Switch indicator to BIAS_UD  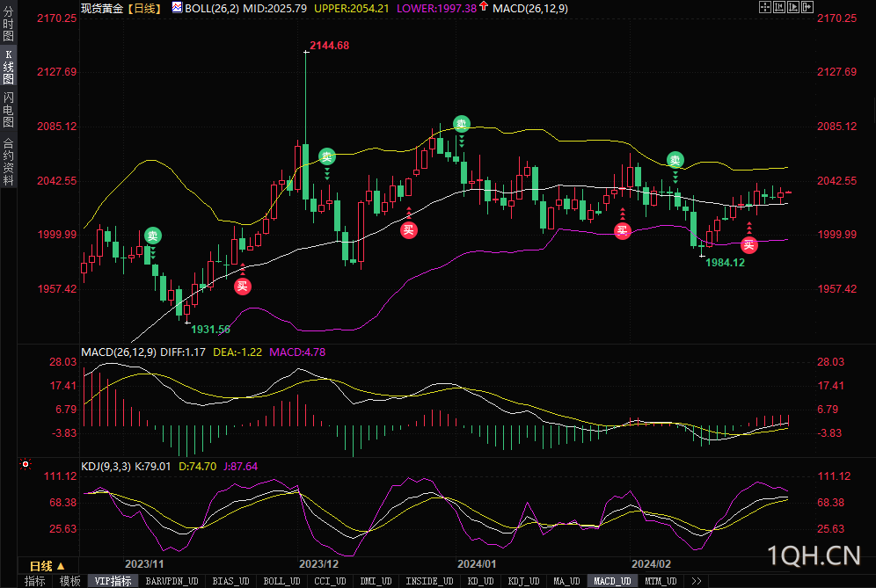click(230, 581)
